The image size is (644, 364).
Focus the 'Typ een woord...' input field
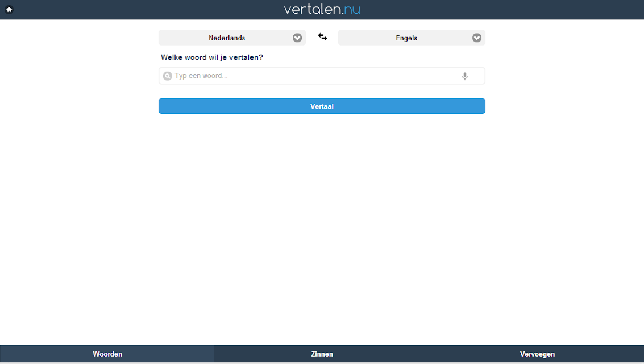pyautogui.click(x=322, y=76)
